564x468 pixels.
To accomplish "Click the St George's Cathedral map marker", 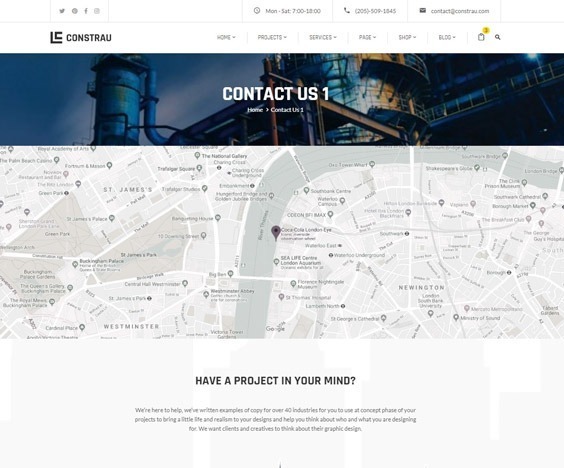I will pos(383,318).
